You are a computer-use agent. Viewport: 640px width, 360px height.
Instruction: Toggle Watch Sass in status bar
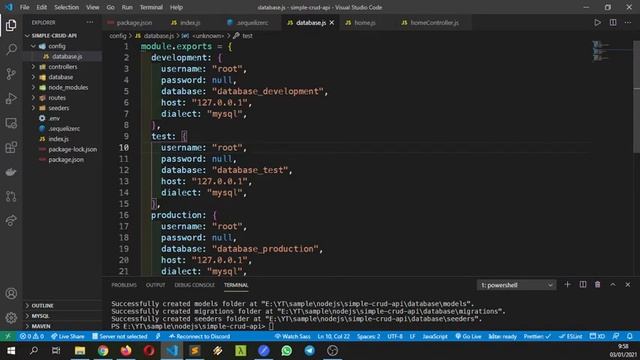point(292,336)
